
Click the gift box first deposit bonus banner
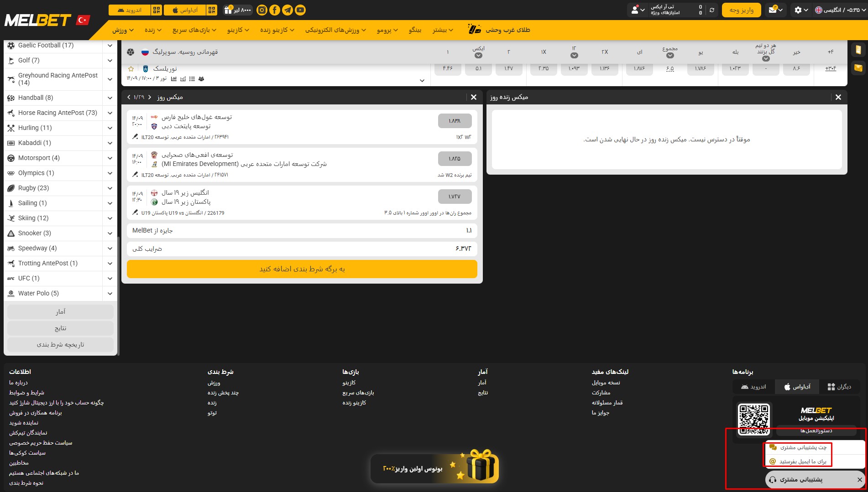(435, 467)
